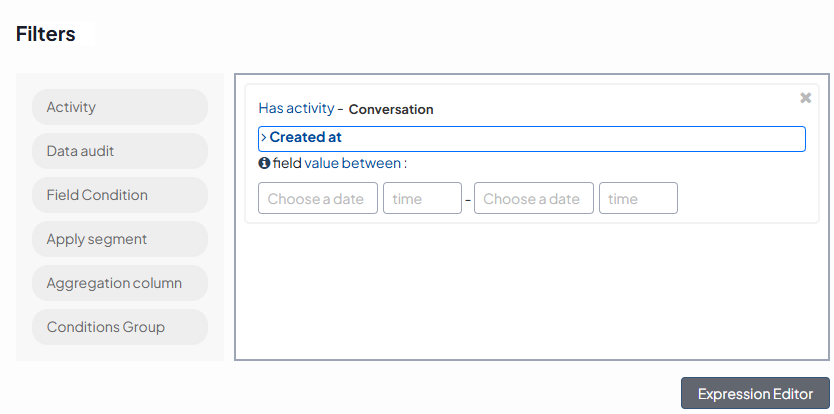Expand the chevron before Created at

263,138
